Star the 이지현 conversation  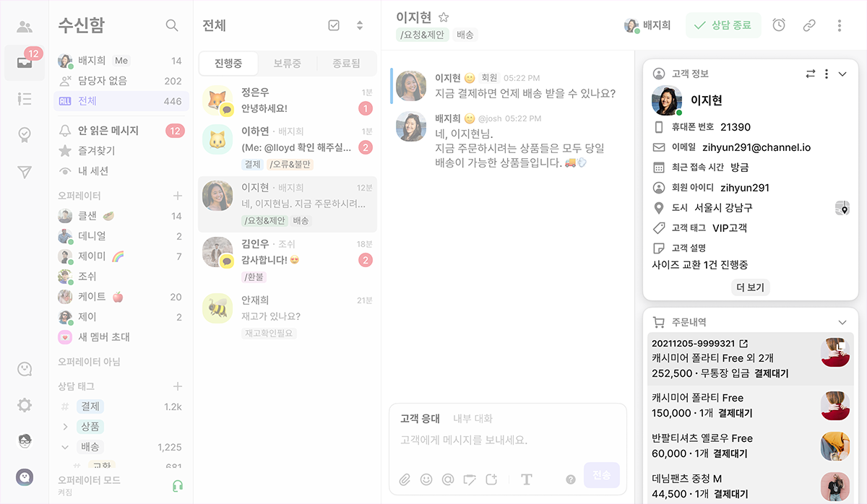point(444,17)
